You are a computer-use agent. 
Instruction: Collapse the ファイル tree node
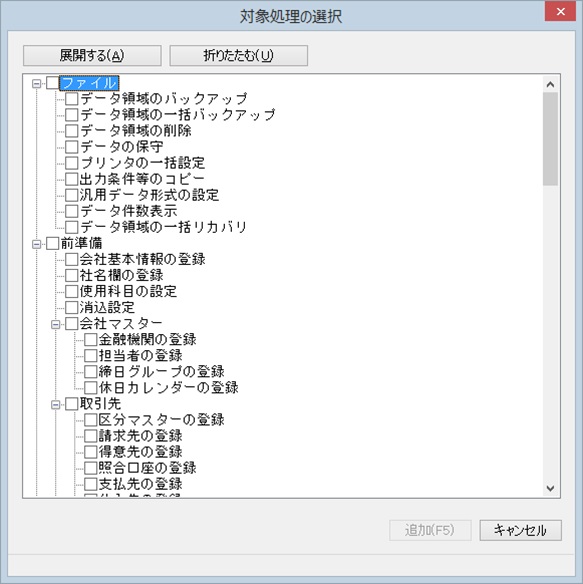tap(37, 83)
